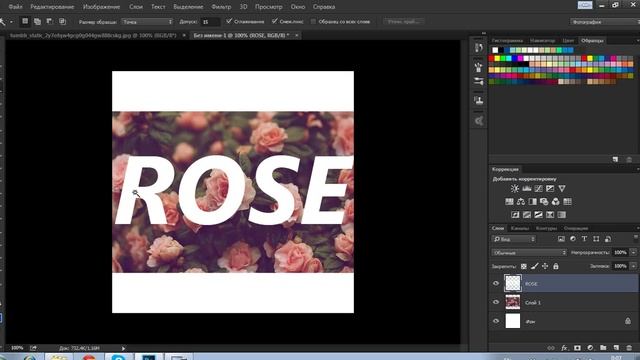
Task: Open the Размер образца sample size dropdown
Action: click(x=147, y=22)
